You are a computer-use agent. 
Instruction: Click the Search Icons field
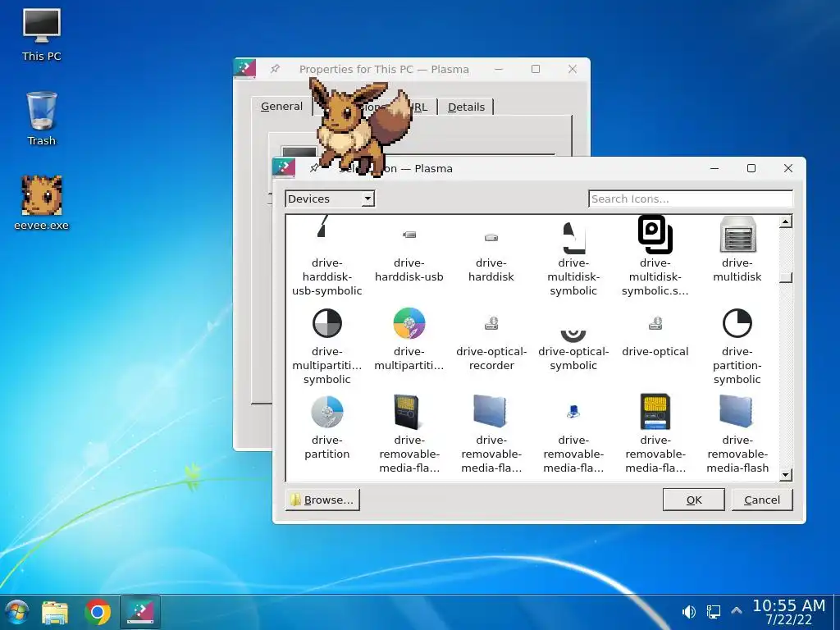click(690, 199)
